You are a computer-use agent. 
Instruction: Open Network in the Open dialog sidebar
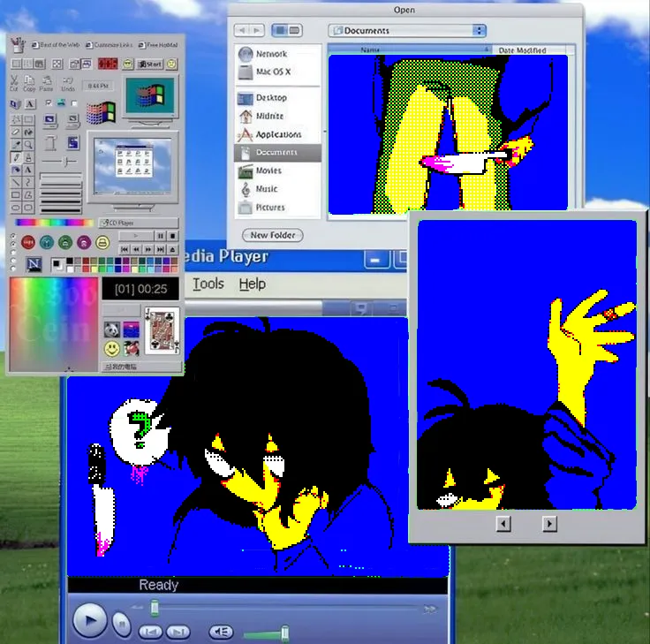277,54
